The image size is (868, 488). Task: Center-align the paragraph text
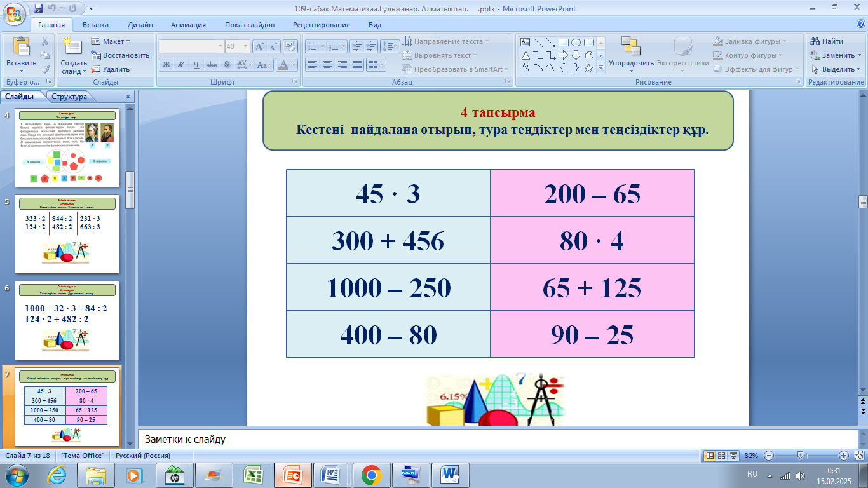pos(327,65)
